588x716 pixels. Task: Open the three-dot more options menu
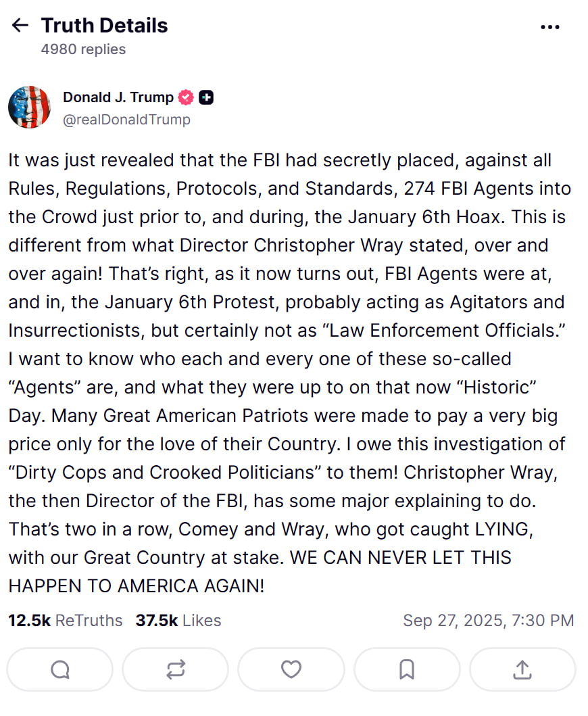pyautogui.click(x=550, y=27)
